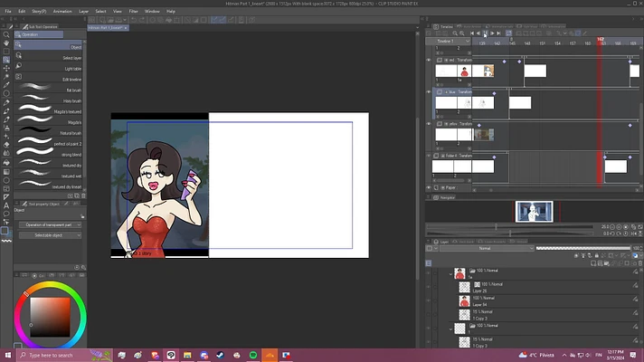Select the Auto select wand tool
Viewport: 644px width, 362px height.
[x=6, y=76]
